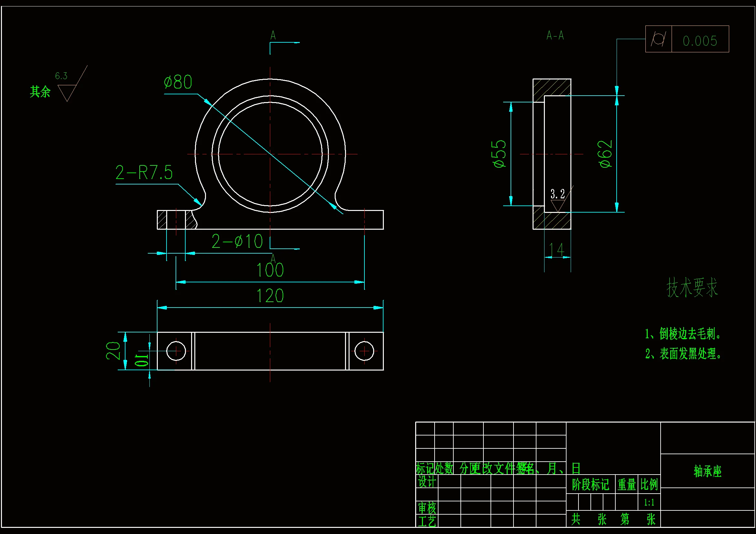The height and width of the screenshot is (534, 756).
Task: Click the left bolt hole circle in the bottom view
Action: [x=176, y=351]
